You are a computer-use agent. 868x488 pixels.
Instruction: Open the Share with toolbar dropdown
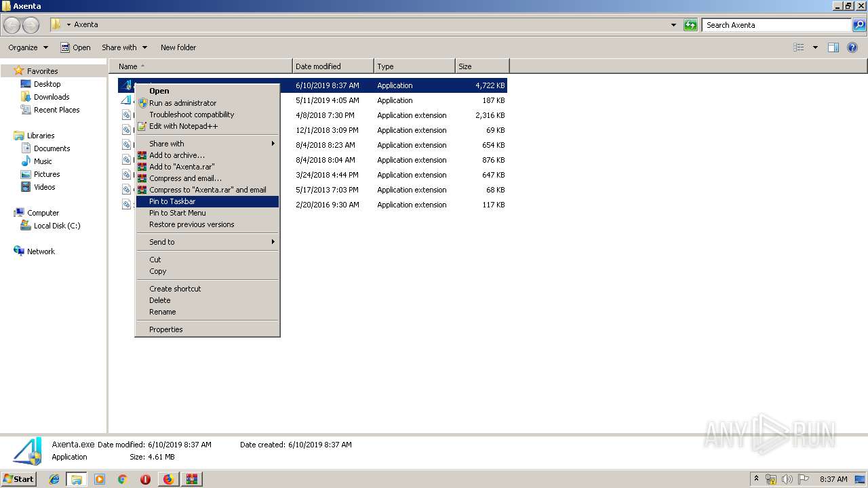click(x=124, y=47)
